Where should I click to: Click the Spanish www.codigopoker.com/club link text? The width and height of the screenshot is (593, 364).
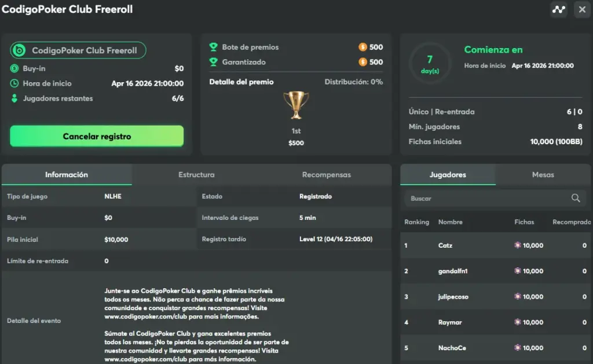tap(145, 359)
